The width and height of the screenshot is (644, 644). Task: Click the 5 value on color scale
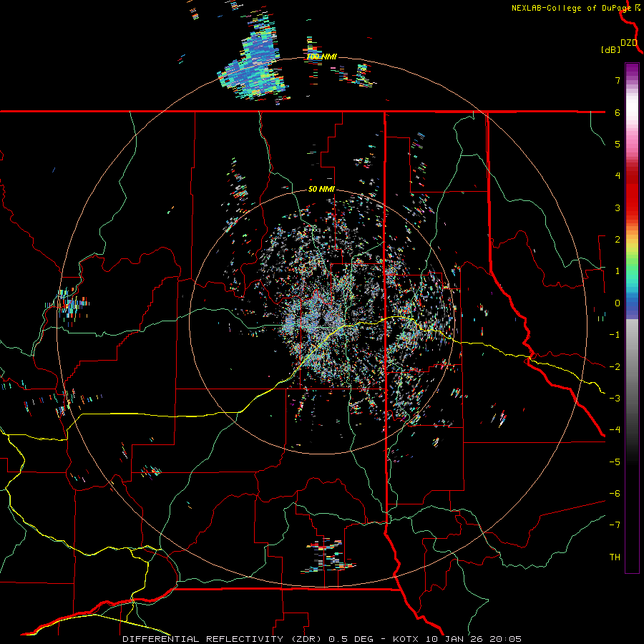[618, 145]
